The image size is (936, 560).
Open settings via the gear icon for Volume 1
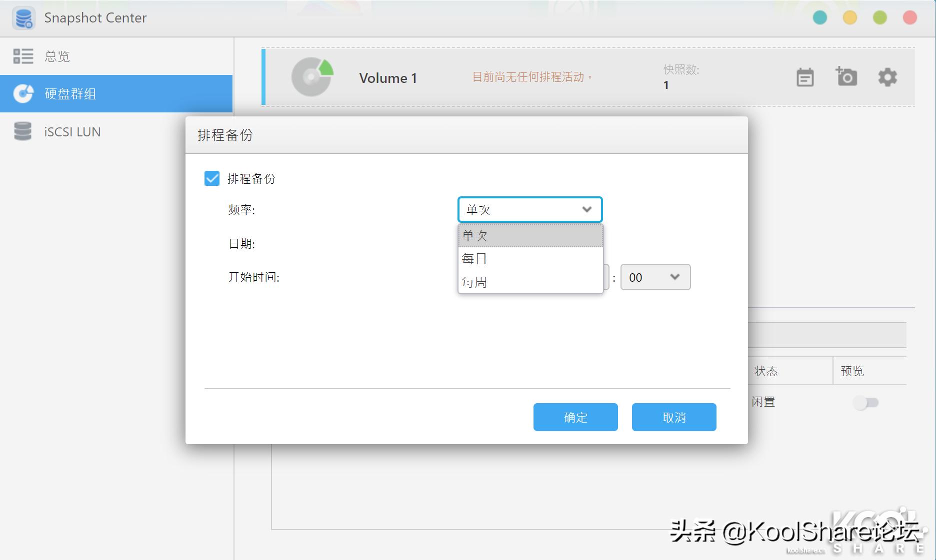886,77
